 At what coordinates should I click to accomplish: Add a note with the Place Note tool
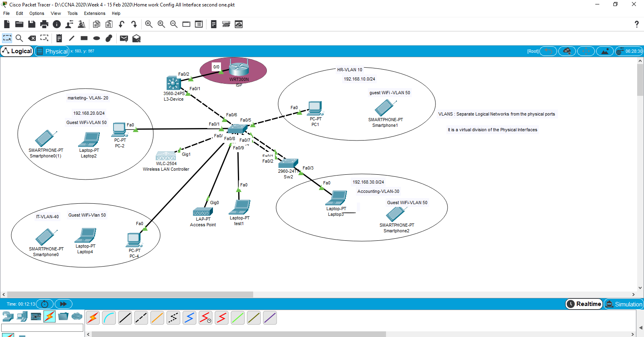(59, 38)
